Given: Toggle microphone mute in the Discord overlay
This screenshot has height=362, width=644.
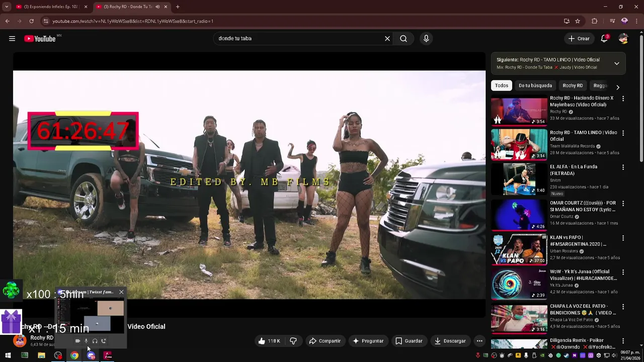Looking at the screenshot, I should 86,341.
